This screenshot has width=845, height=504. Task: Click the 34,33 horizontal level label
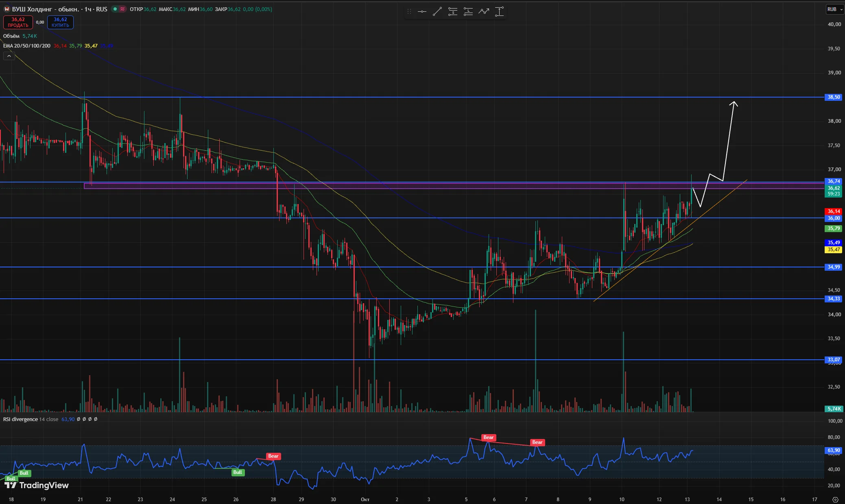[834, 299]
